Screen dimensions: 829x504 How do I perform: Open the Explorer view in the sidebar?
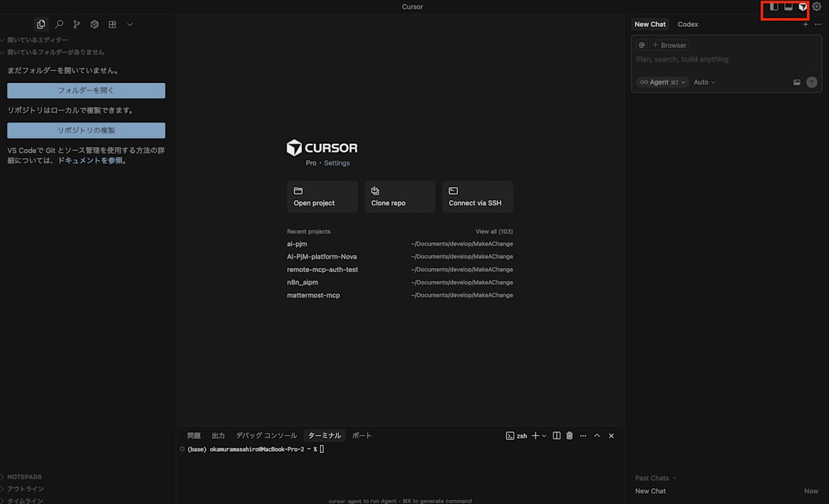click(41, 24)
